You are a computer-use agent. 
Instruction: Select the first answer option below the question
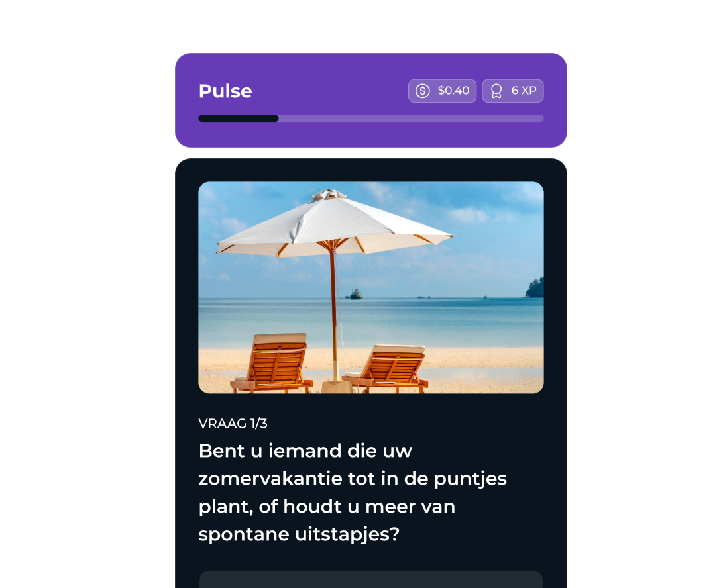point(371,579)
